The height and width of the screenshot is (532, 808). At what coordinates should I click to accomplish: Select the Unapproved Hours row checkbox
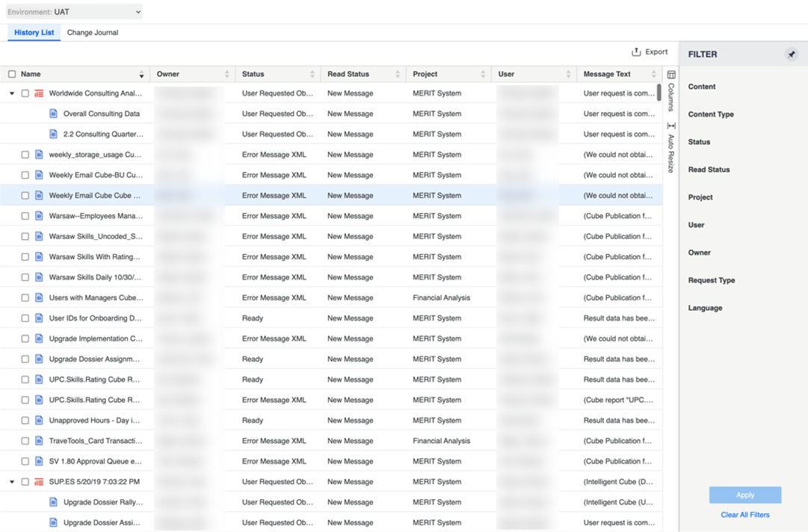coord(25,421)
